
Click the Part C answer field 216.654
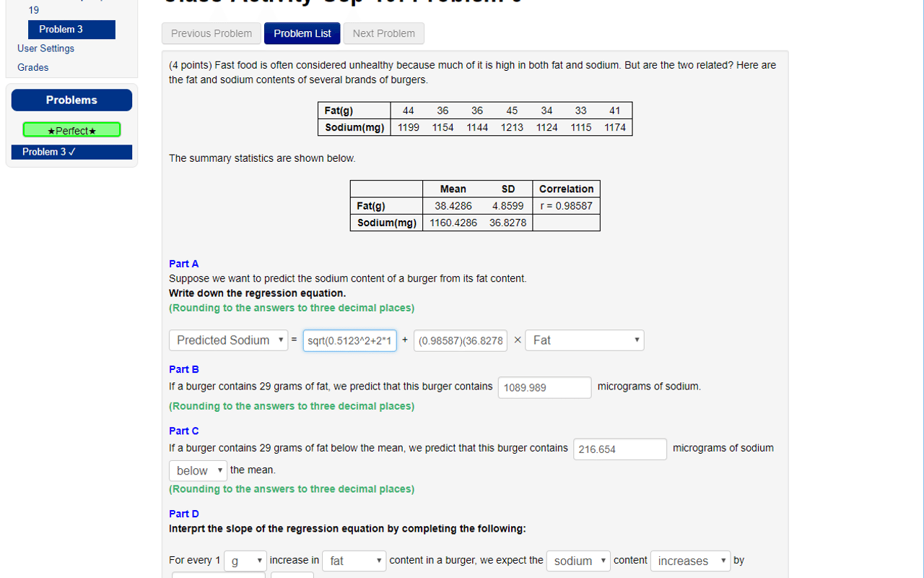[620, 449]
